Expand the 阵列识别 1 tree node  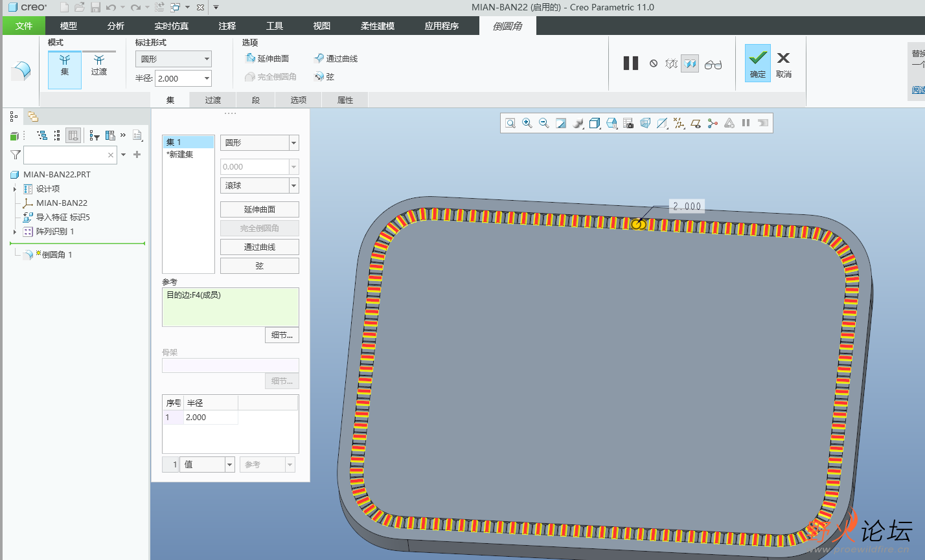tap(15, 232)
